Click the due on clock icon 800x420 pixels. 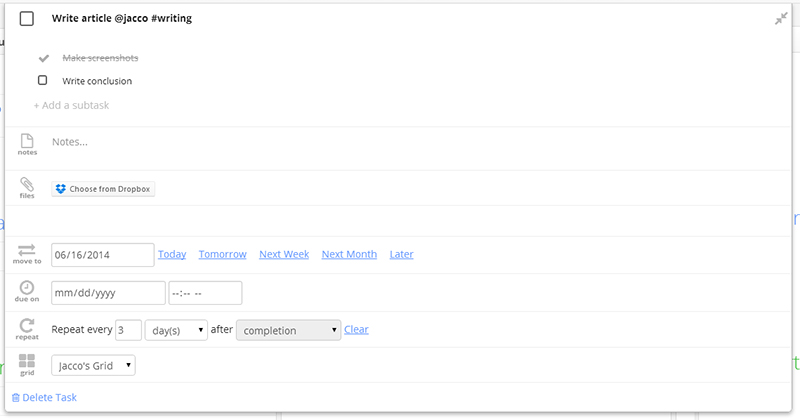tap(27, 288)
